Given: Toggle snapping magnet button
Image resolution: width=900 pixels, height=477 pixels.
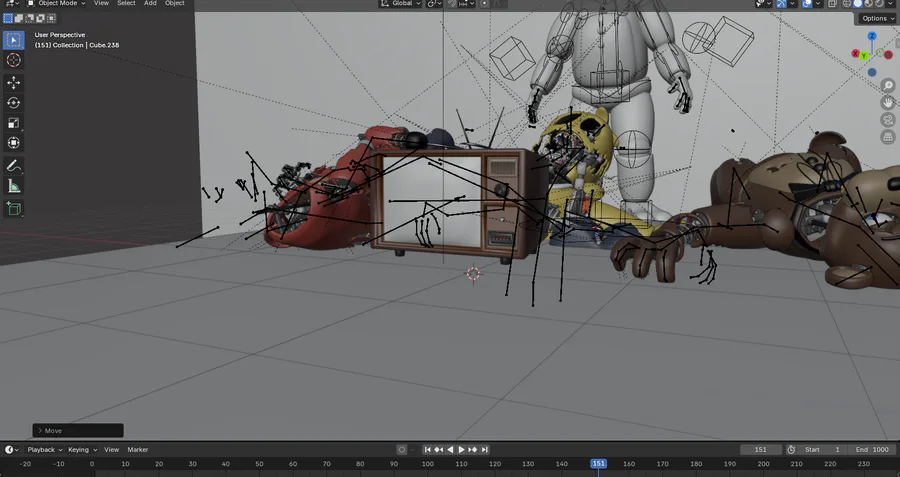Looking at the screenshot, I should tap(452, 3).
